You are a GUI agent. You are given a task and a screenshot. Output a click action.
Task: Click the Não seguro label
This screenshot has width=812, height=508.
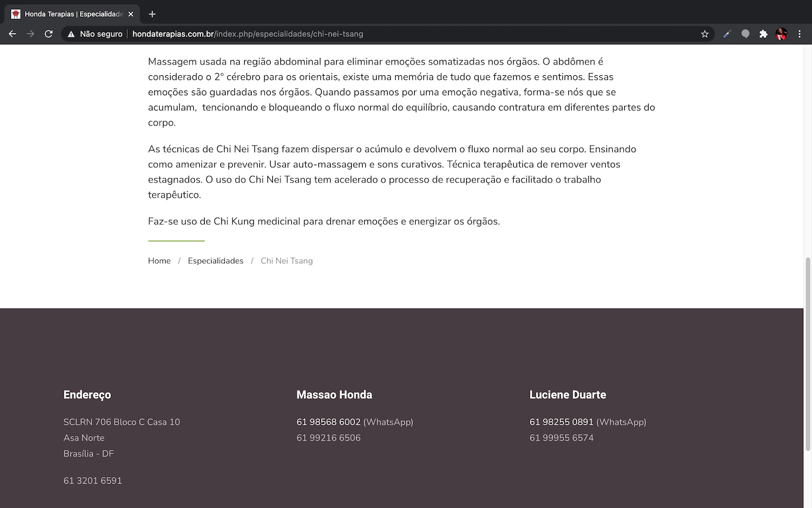(x=101, y=34)
